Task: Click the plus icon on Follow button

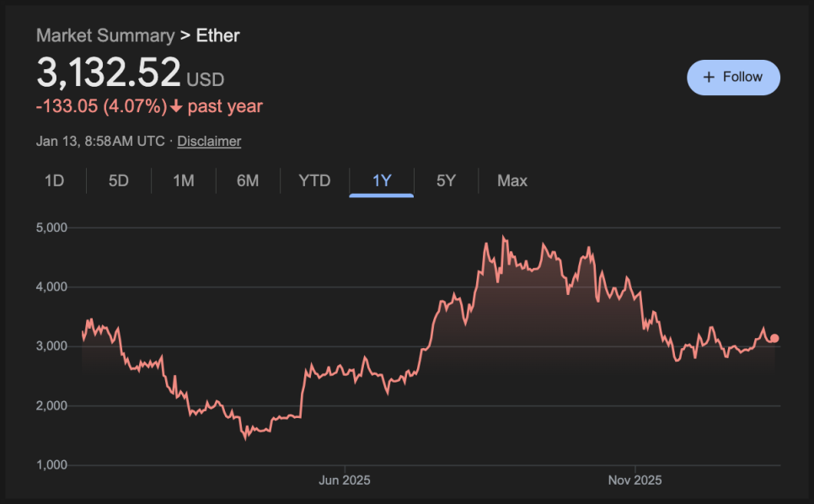Action: (x=709, y=78)
